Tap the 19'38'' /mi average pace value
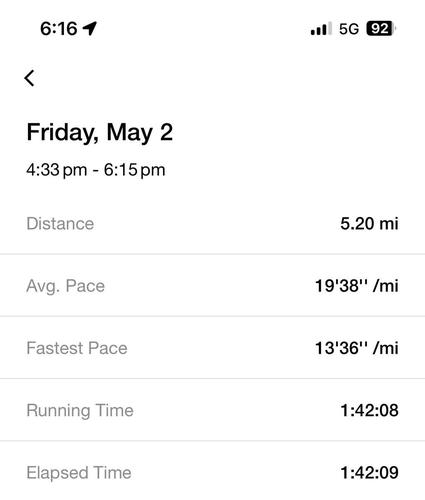The image size is (425, 500). 357,286
